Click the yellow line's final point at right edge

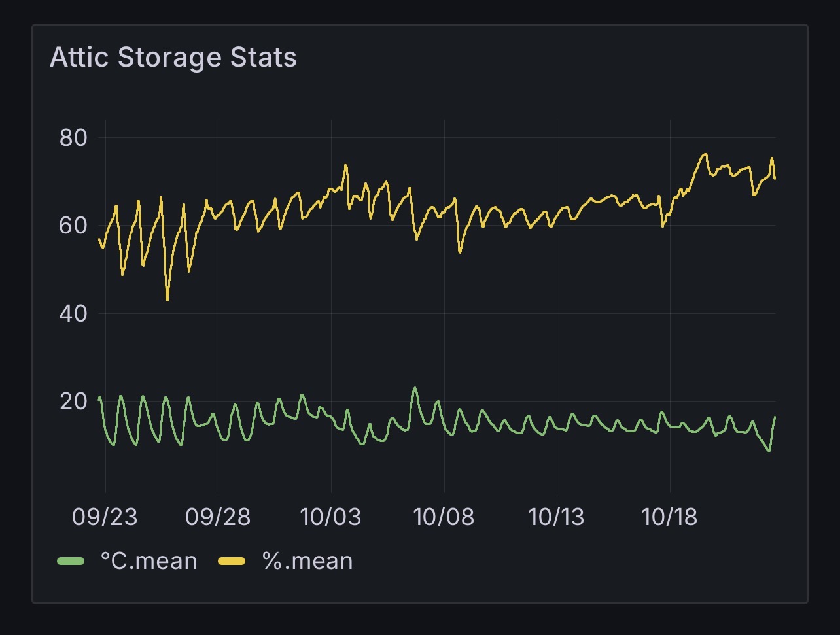775,178
